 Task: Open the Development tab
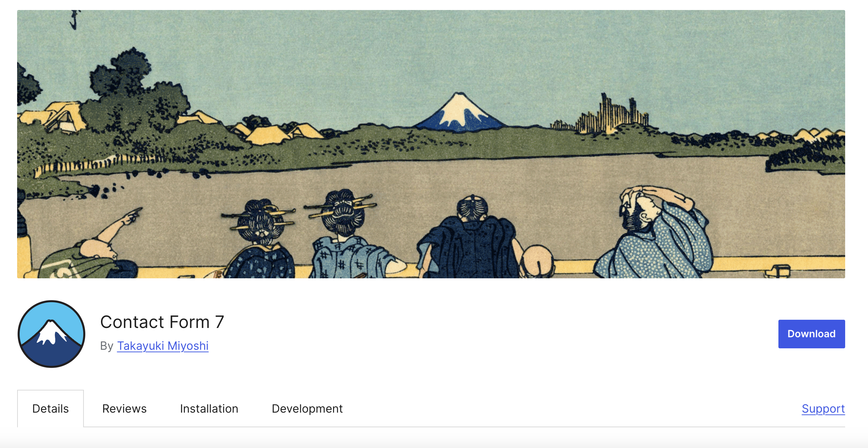pos(307,409)
